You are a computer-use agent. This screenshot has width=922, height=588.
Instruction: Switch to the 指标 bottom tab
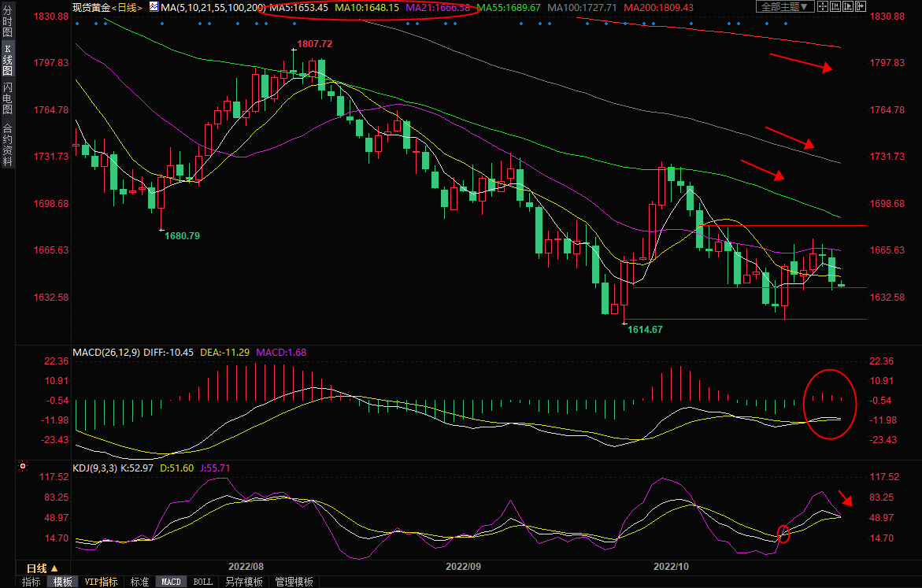[31, 582]
